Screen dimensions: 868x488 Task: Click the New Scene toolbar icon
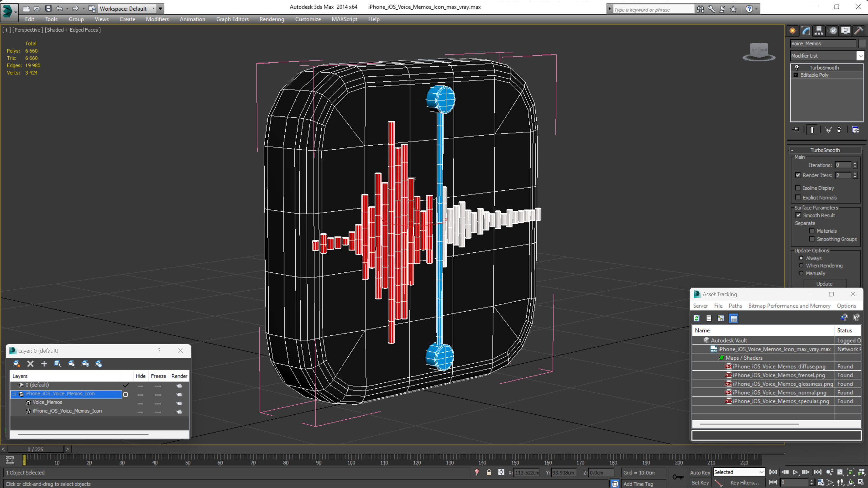pyautogui.click(x=26, y=9)
